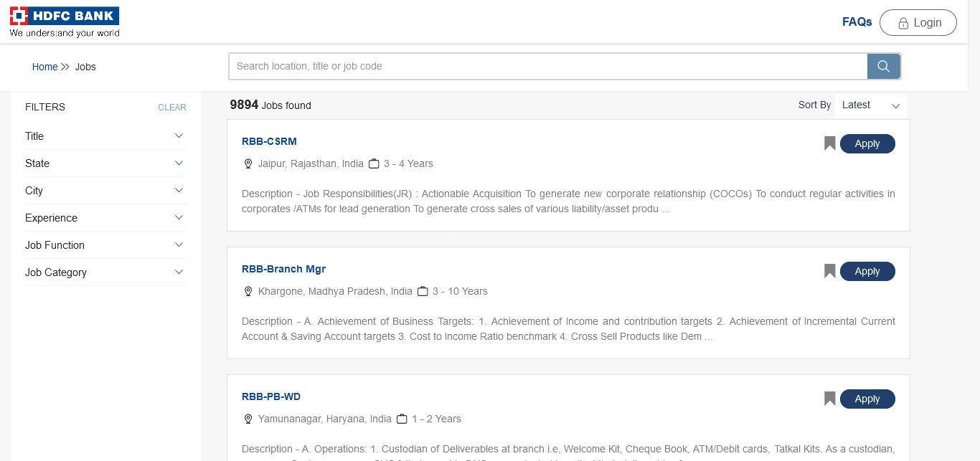Image resolution: width=980 pixels, height=461 pixels.
Task: Click the magnifying glass search button
Action: tap(883, 67)
